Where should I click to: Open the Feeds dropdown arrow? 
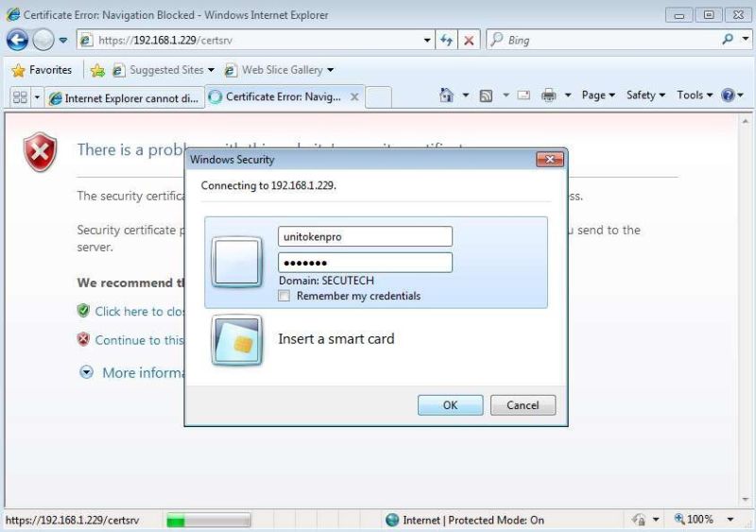coord(506,95)
